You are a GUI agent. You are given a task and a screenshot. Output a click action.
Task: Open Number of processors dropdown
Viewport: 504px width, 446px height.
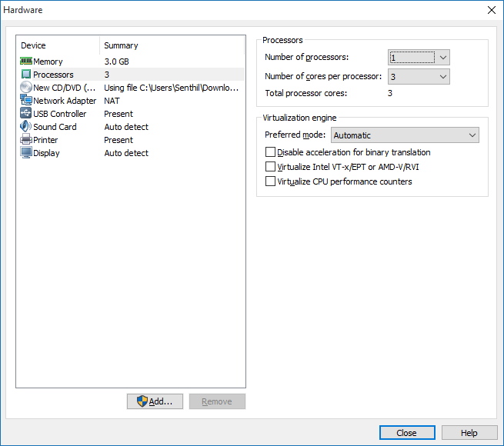[x=419, y=58]
